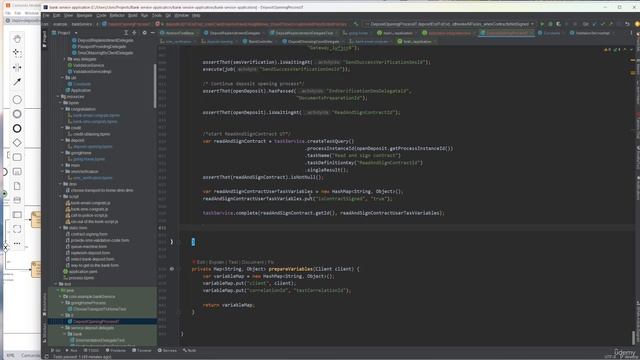Open the Bookmarks side tool window
This screenshot has width=640, height=360.
click(x=44, y=304)
